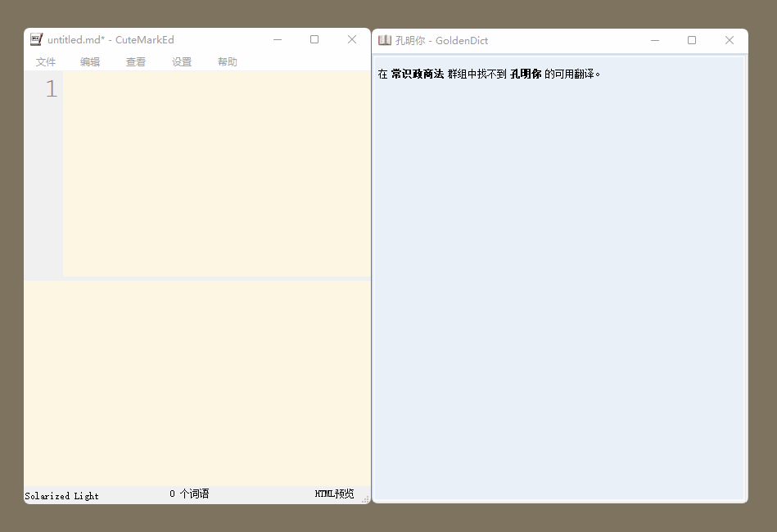The width and height of the screenshot is (777, 532).
Task: Click the 孔明你 - GoldenDict window title
Action: coord(441,41)
